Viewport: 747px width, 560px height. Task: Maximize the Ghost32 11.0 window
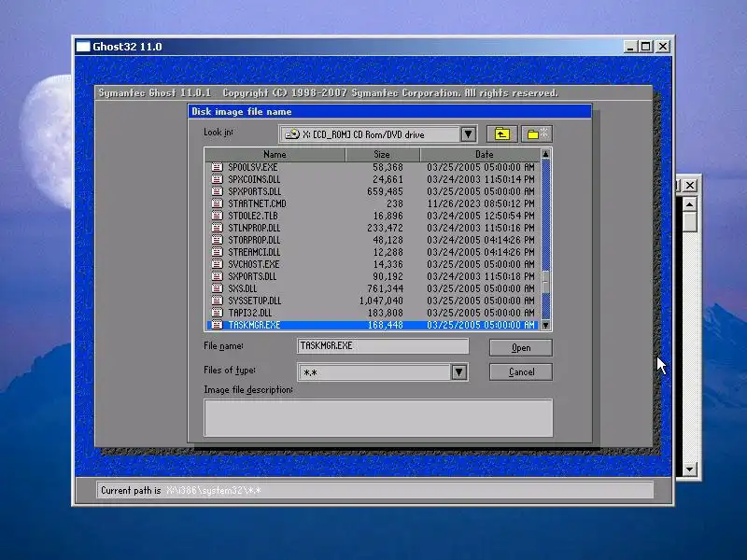(x=645, y=46)
